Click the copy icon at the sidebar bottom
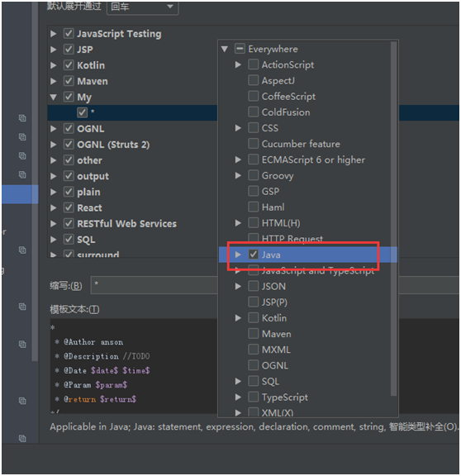The width and height of the screenshot is (461, 476). (22, 438)
